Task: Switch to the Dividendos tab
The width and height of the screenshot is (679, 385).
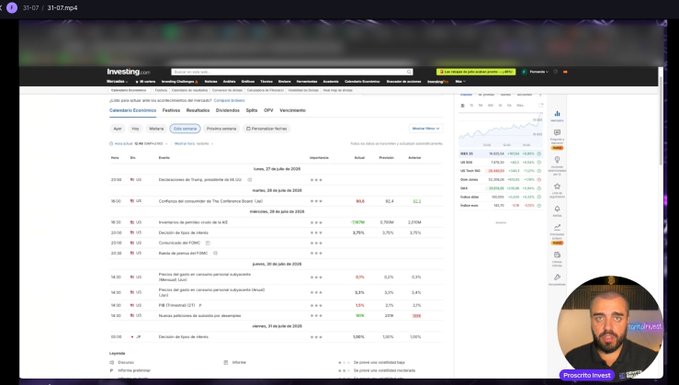Action: 228,110
